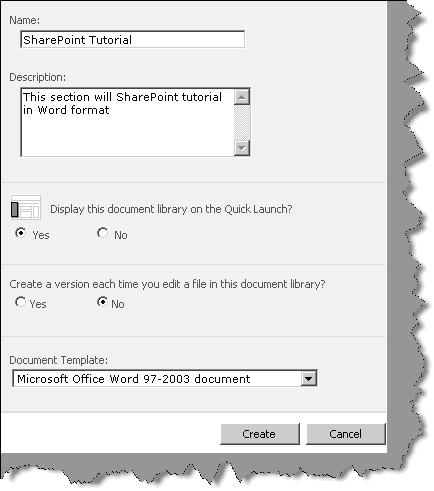Select No for display on Quick Launch
Screen dimensions: 434x491
pos(102,233)
